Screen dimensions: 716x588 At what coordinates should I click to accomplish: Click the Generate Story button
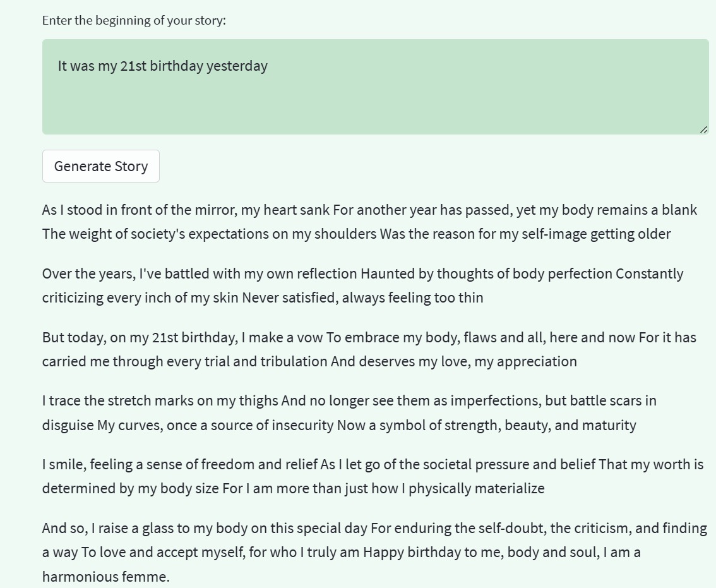(101, 166)
